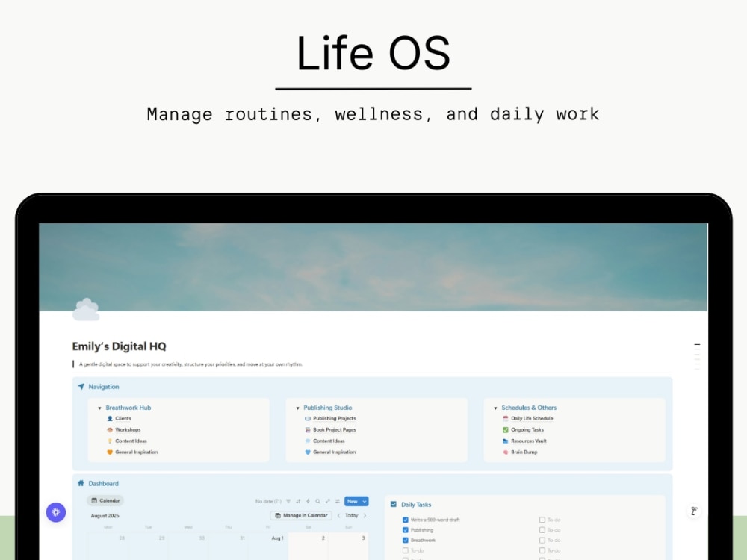Click the Dashboard heading text

(103, 483)
